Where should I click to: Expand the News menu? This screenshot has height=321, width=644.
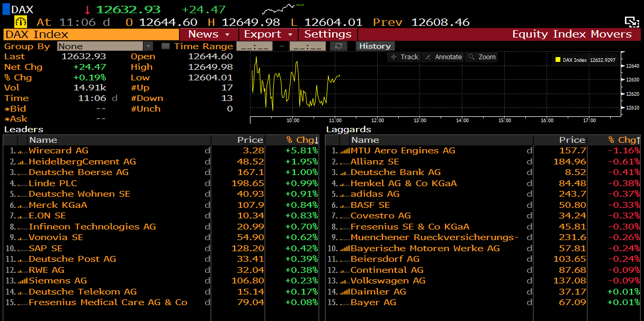point(209,34)
